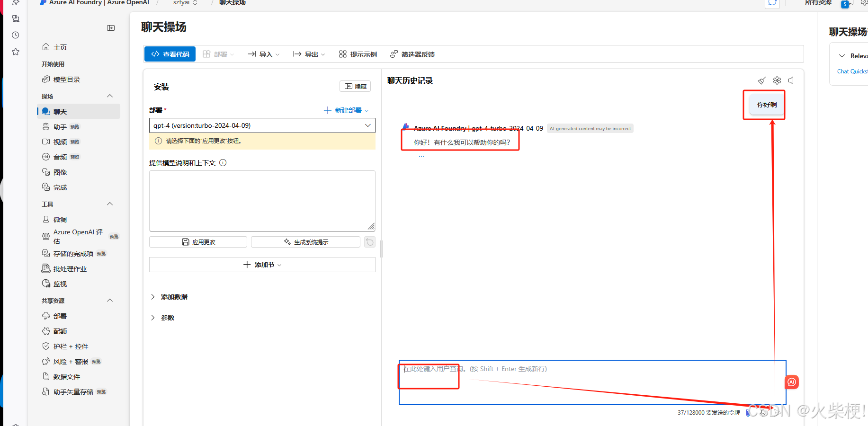The image size is (868, 426).
Task: Click the star favorites icon on left rail
Action: tap(16, 52)
